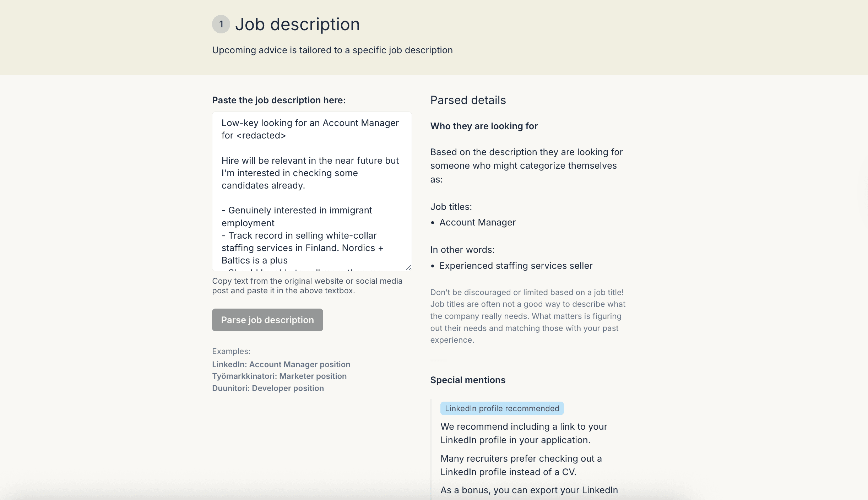Click the "Parsed details" section heading
The height and width of the screenshot is (500, 868).
click(468, 100)
